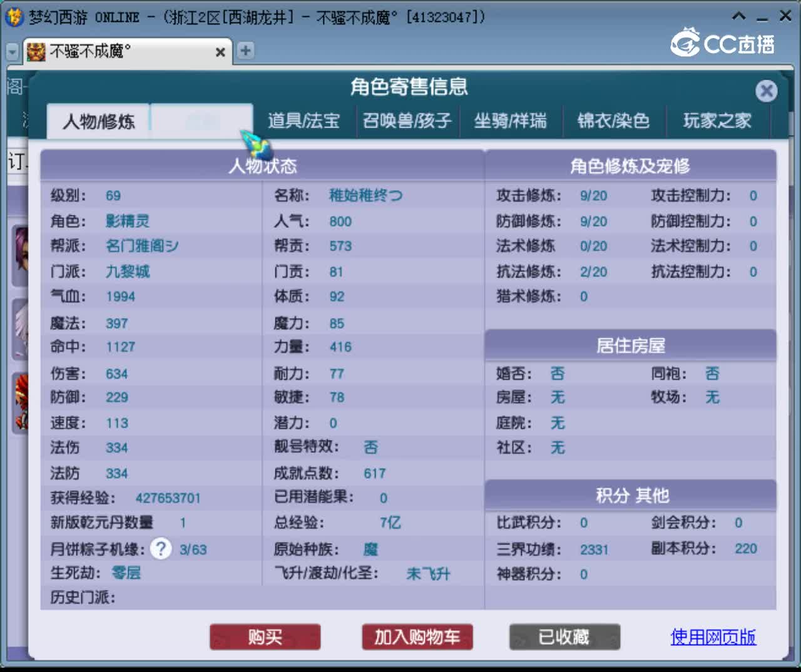
Task: Open the 锦衣/染色 tab
Action: (613, 120)
